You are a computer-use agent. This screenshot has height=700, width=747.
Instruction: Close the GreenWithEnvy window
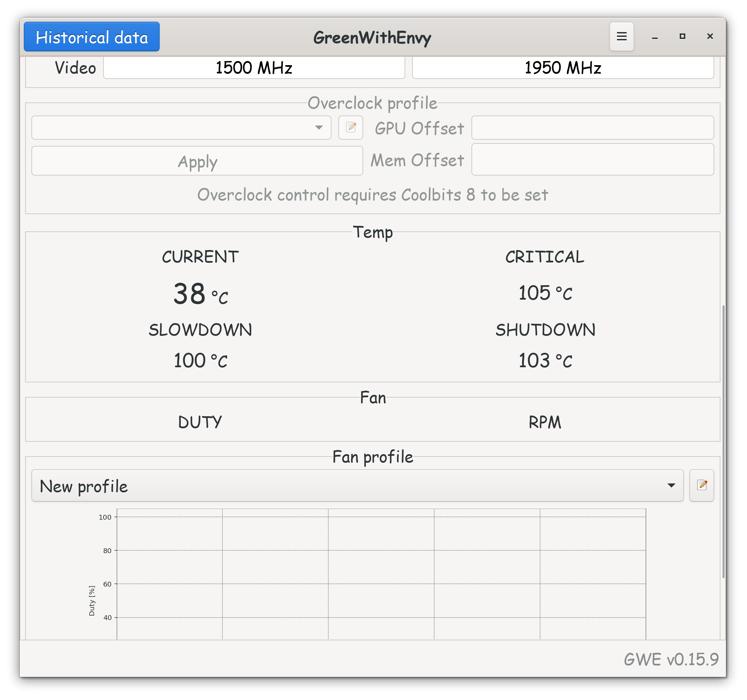coord(710,37)
